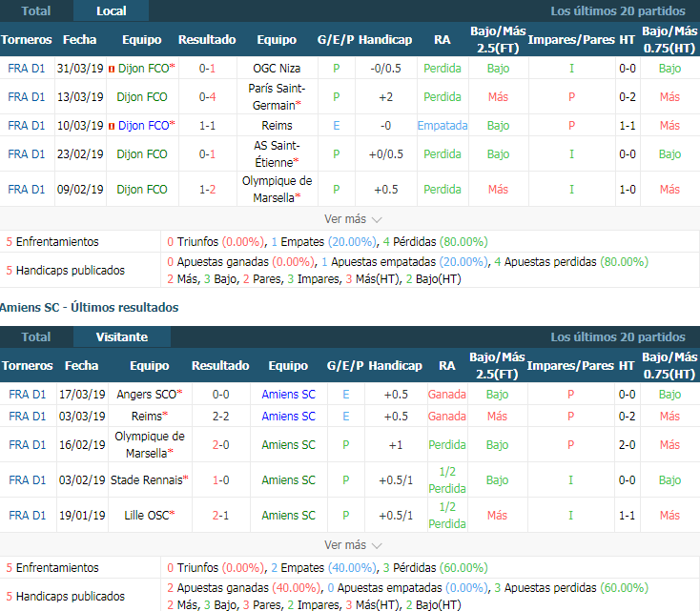
Task: Open Amiens SC link in 17/03/19 row
Action: coord(288,394)
